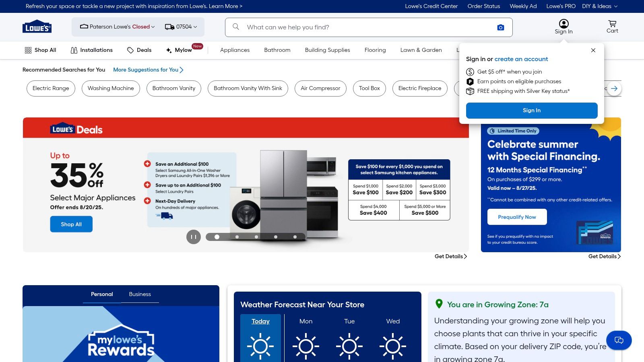Select Bathroom Vanity With Sink chip

(248, 88)
